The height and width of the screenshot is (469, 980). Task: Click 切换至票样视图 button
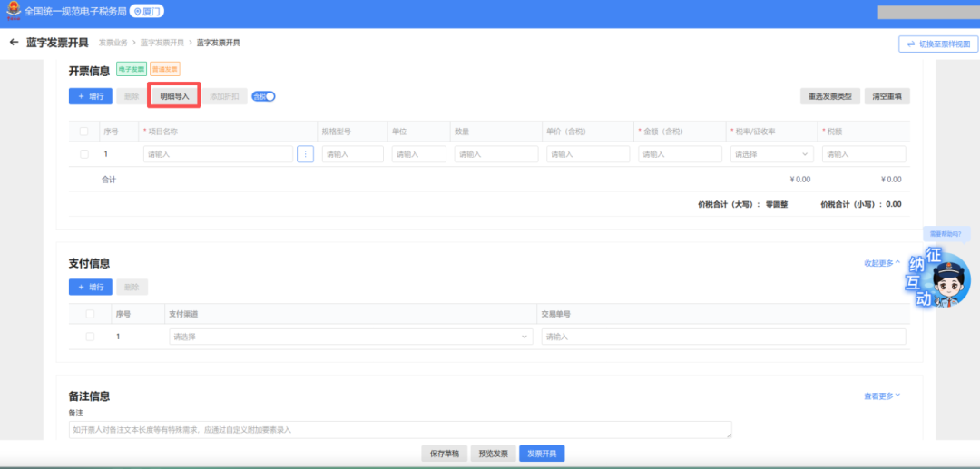coord(937,44)
